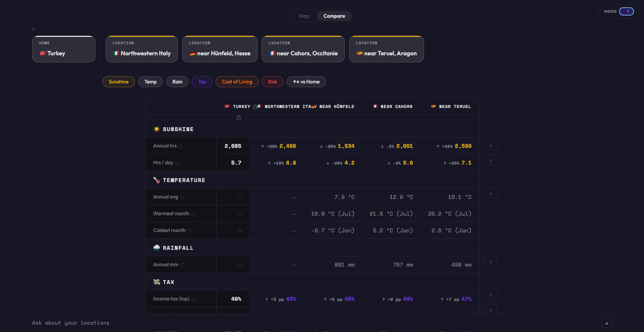Click info icon beside Warmest month
The width and height of the screenshot is (644, 332).
(x=193, y=214)
